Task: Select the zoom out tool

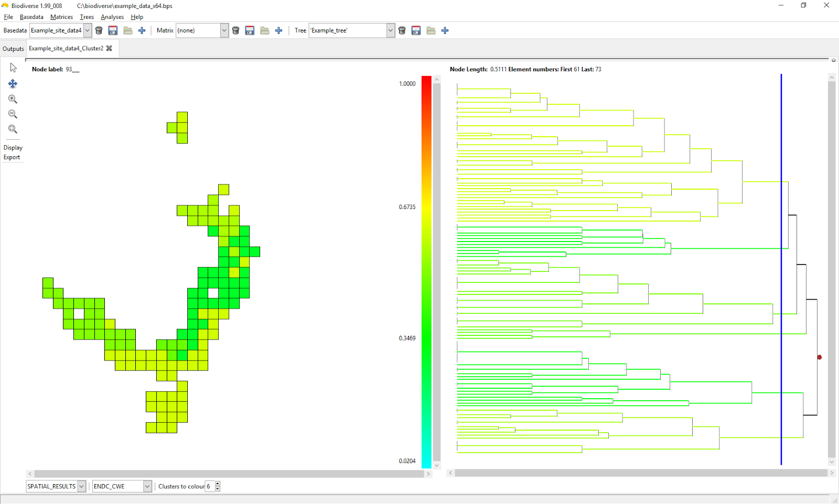Action: tap(13, 114)
